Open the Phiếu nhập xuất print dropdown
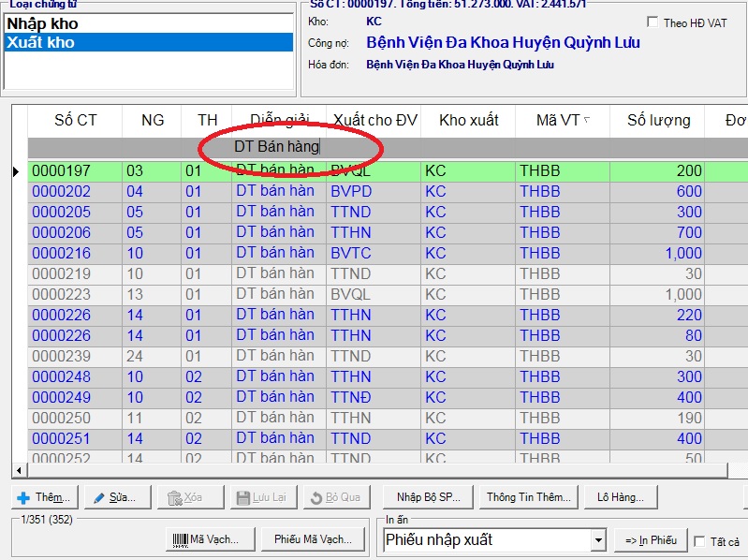 (x=598, y=540)
